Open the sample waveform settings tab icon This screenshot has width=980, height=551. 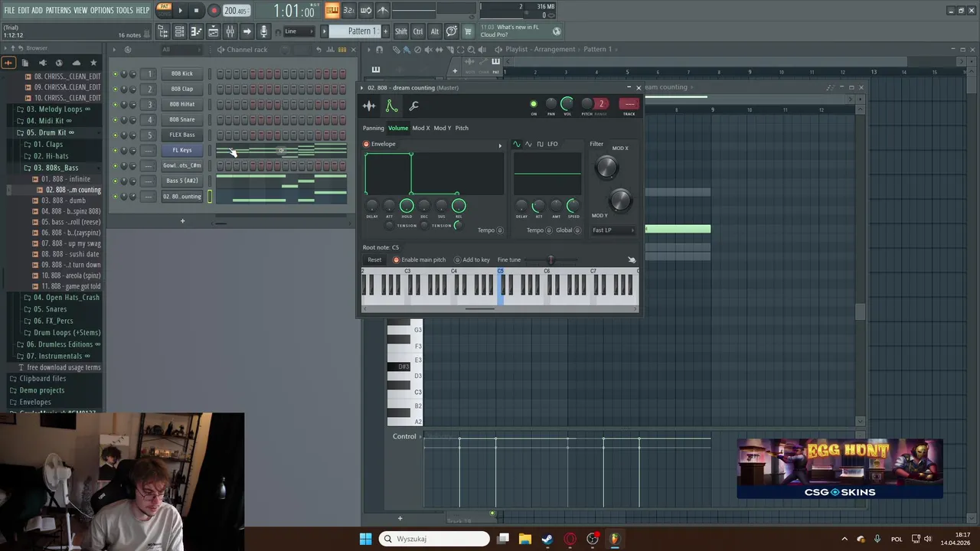coord(369,106)
